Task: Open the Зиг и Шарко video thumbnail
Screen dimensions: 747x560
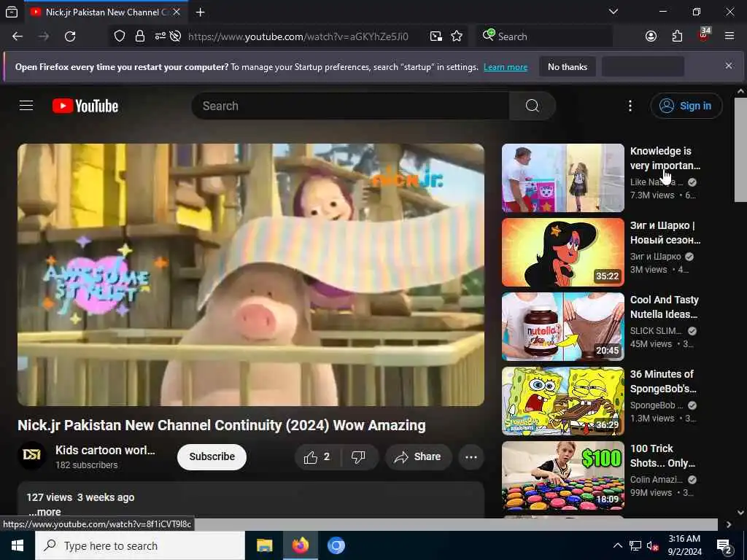Action: coord(562,252)
